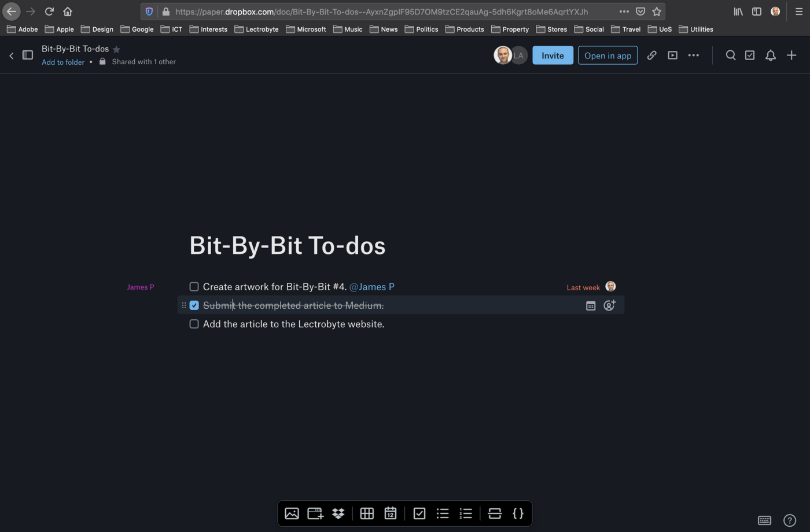Insert a calendar timeline from the toolbar
Screen dimensions: 810x532
pyautogui.click(x=391, y=513)
